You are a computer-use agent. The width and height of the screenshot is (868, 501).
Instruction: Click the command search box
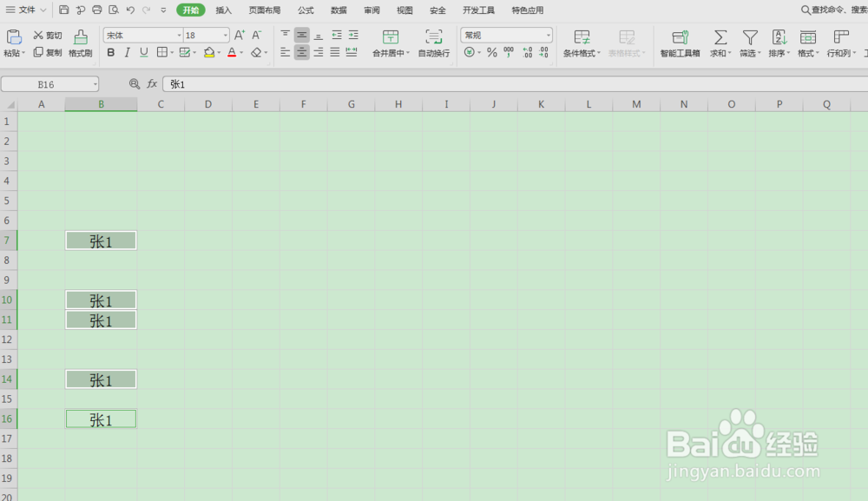[x=834, y=10]
